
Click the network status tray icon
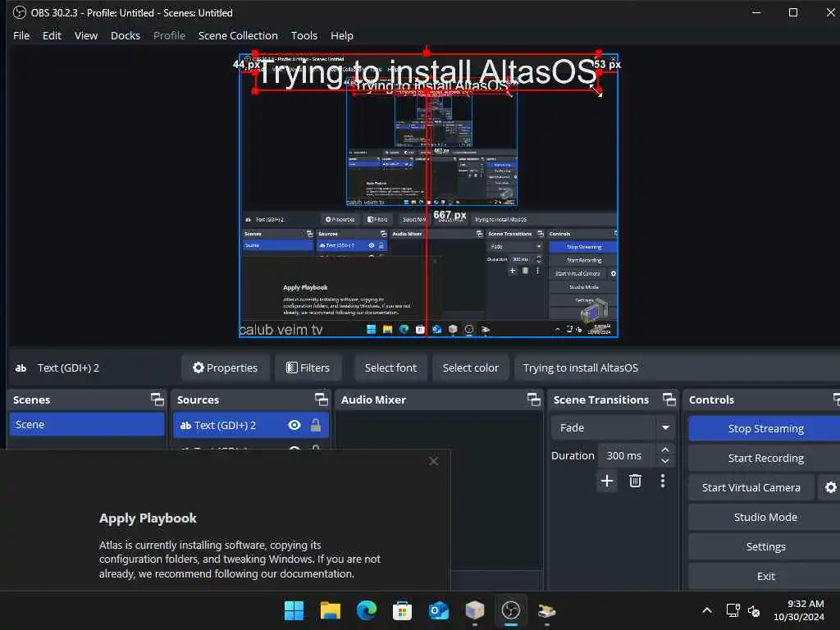point(733,610)
